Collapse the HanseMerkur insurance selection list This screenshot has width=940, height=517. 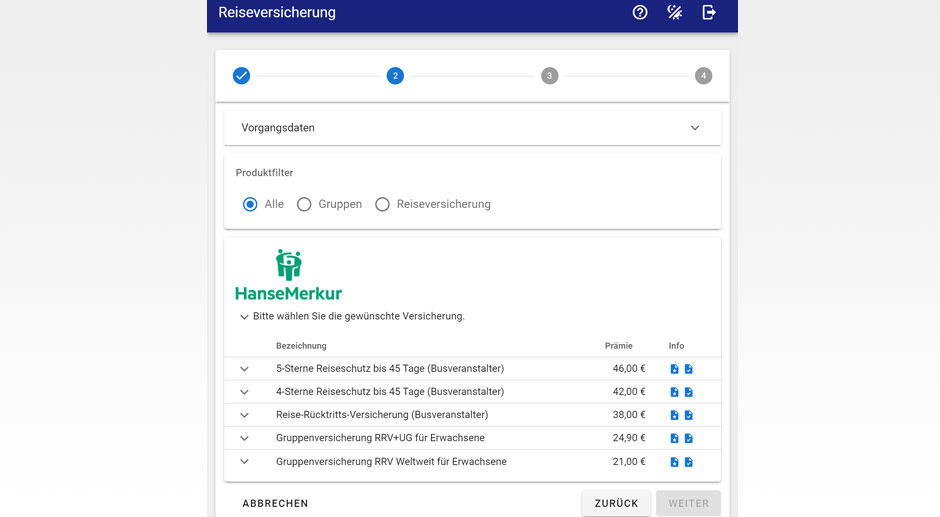tap(244, 317)
